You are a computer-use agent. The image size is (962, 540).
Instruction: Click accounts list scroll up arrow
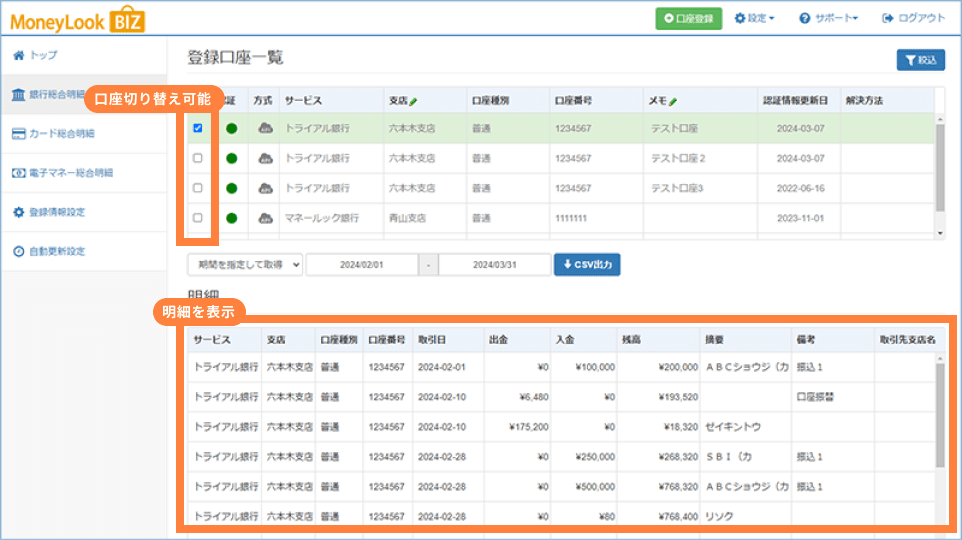click(x=939, y=120)
